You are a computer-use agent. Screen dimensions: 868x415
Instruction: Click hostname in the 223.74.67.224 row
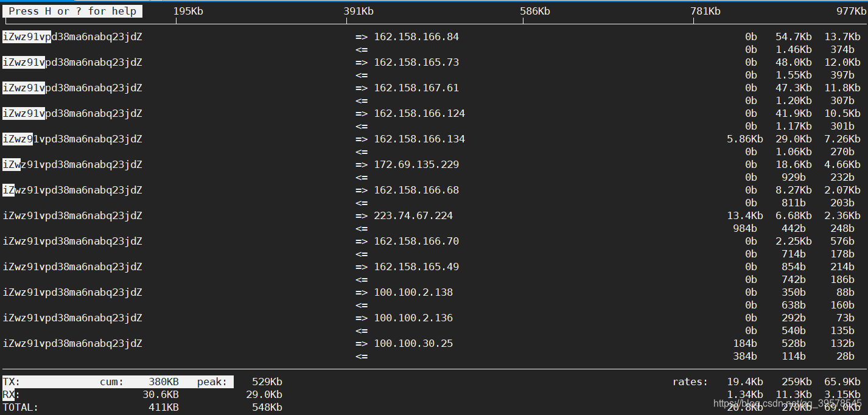72,216
